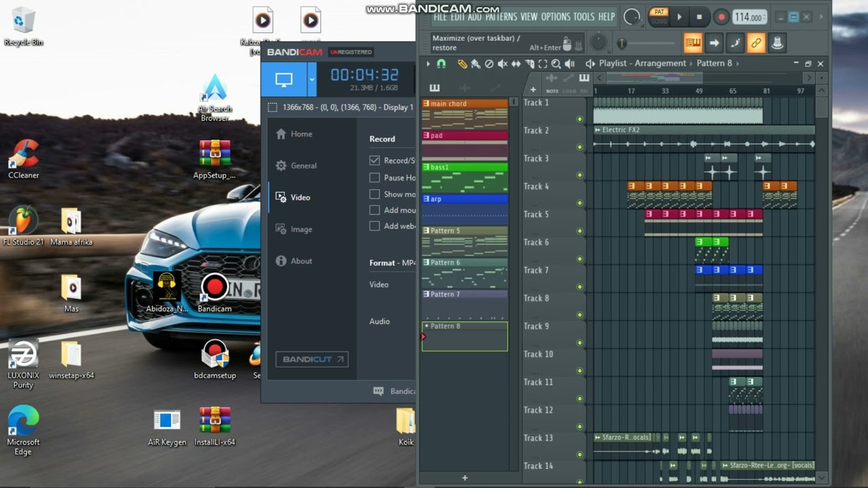
Task: Open TOOLS menu in FL Studio
Action: [584, 16]
